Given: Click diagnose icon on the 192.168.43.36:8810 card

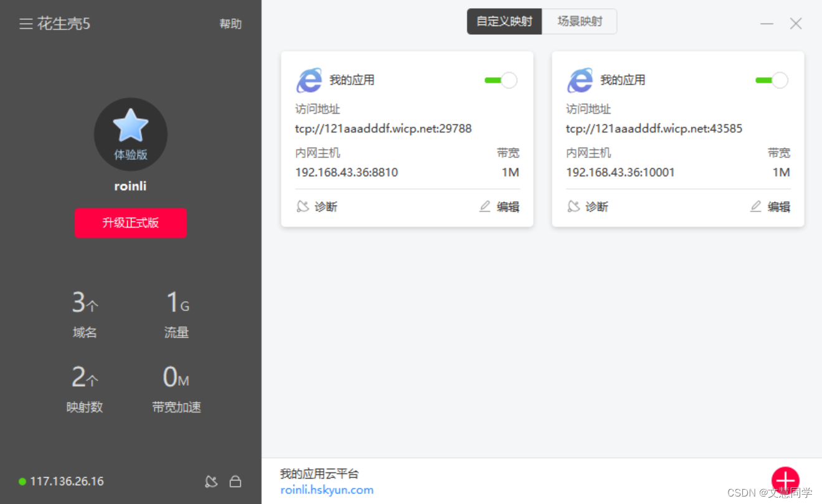Looking at the screenshot, I should click(303, 207).
